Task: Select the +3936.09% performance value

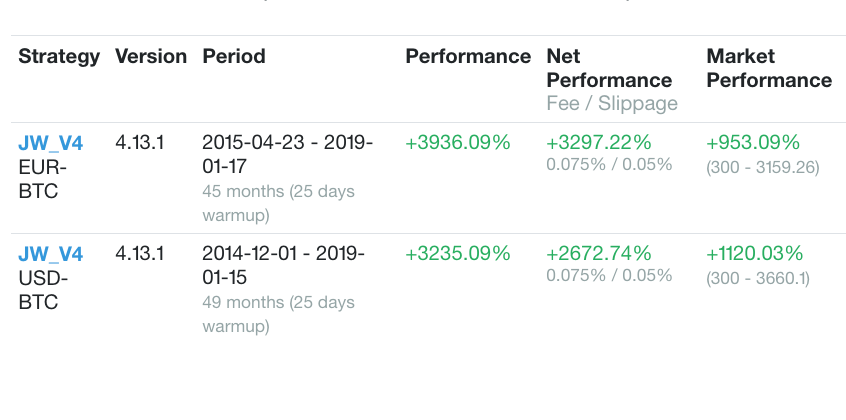Action: (x=458, y=143)
